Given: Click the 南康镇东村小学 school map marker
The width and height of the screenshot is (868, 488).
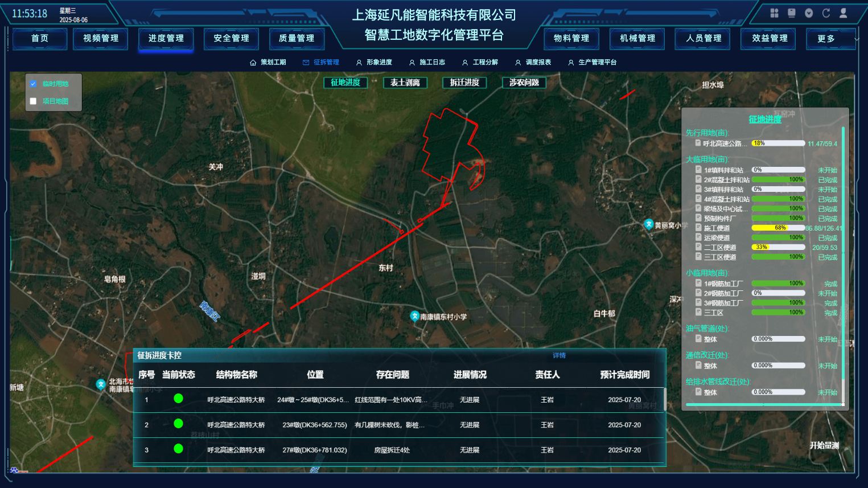Looking at the screenshot, I should click(x=414, y=316).
